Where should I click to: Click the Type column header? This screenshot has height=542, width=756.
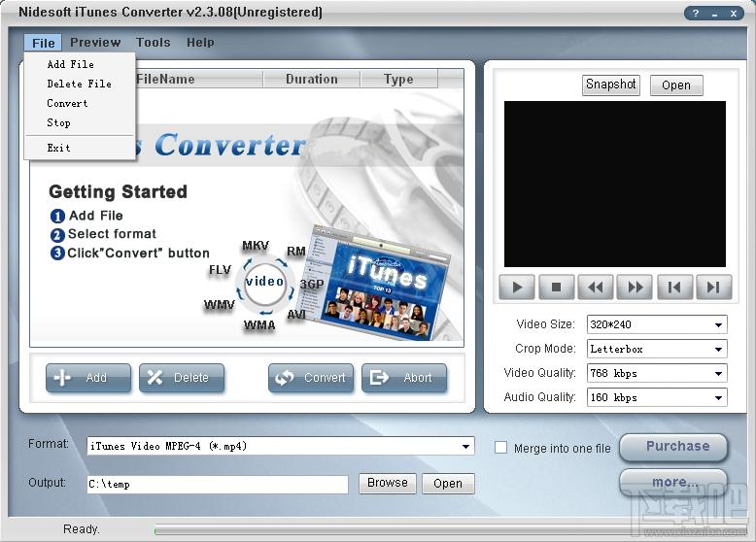398,79
